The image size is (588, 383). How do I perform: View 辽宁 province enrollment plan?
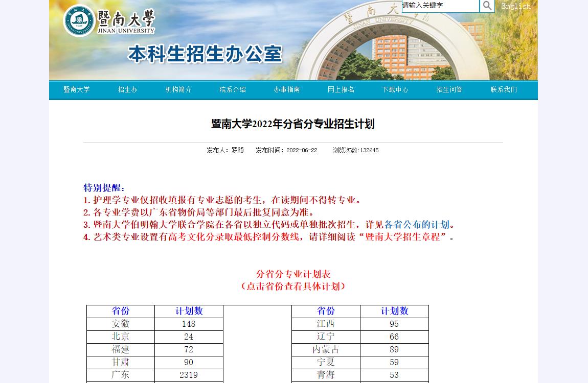326,337
